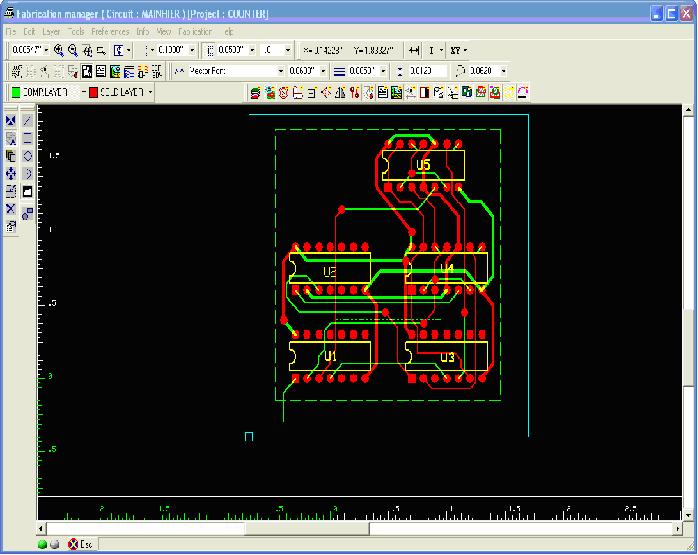This screenshot has height=555, width=698.
Task: Open the font size 0.0600" dropdown
Action: click(323, 71)
